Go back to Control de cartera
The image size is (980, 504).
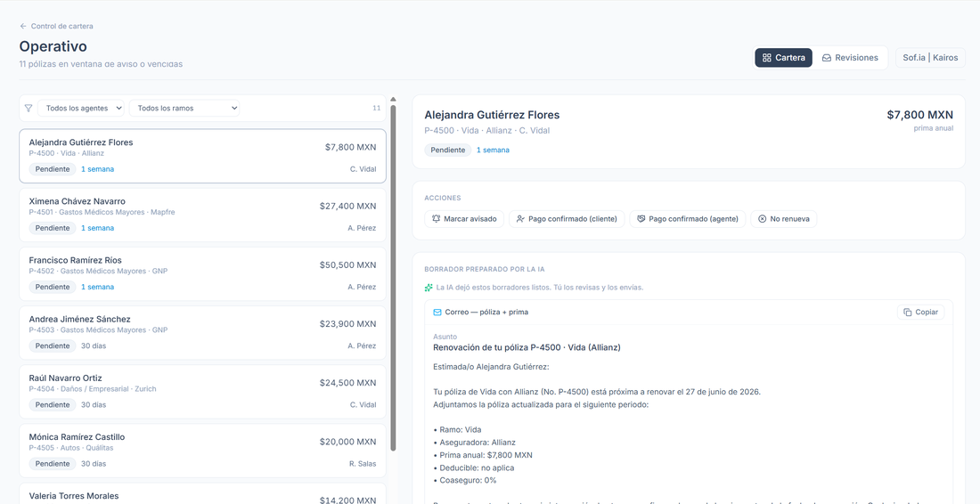[56, 26]
